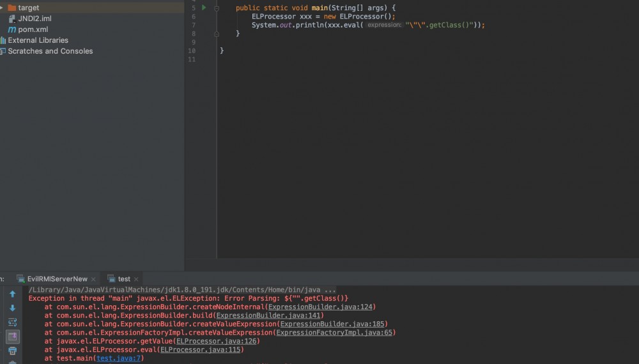Open link ExpressionBuilder.java:124
This screenshot has width=639, height=364.
320,307
